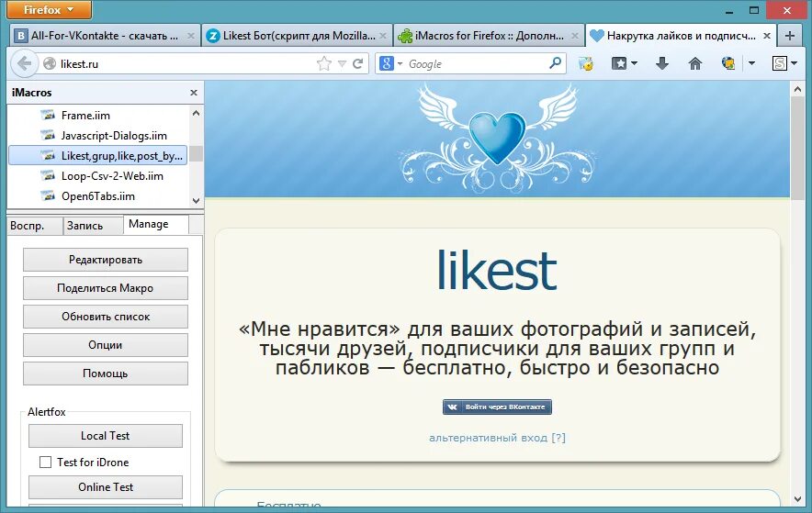
Task: Go back with the navigation arrow
Action: click(24, 63)
